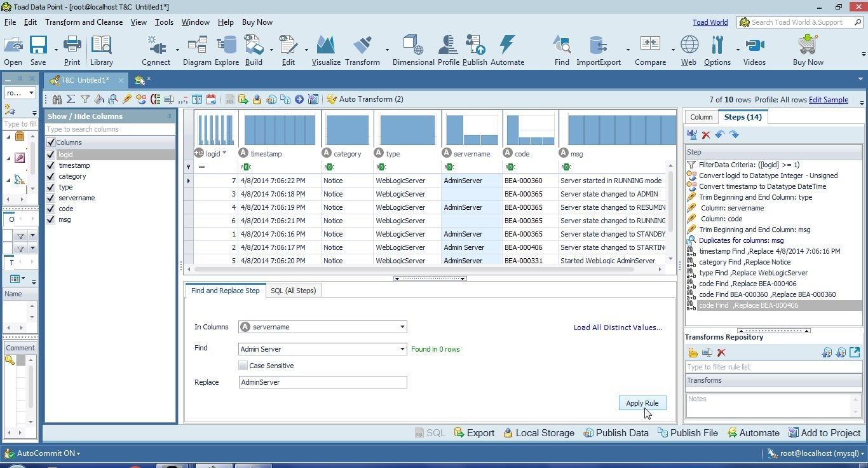Open Videos from the toolbar

(754, 51)
